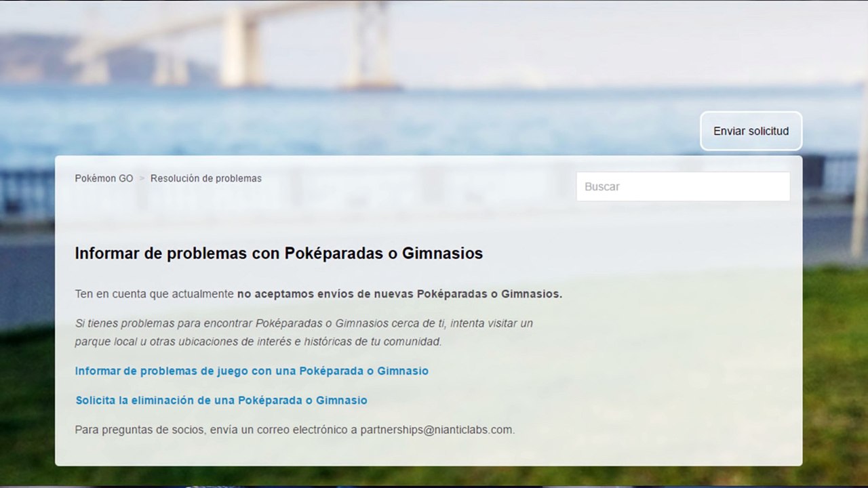This screenshot has width=868, height=488.
Task: Click the 'Informar de problemas con Poképaradas o Gimnasios' heading
Action: (279, 253)
